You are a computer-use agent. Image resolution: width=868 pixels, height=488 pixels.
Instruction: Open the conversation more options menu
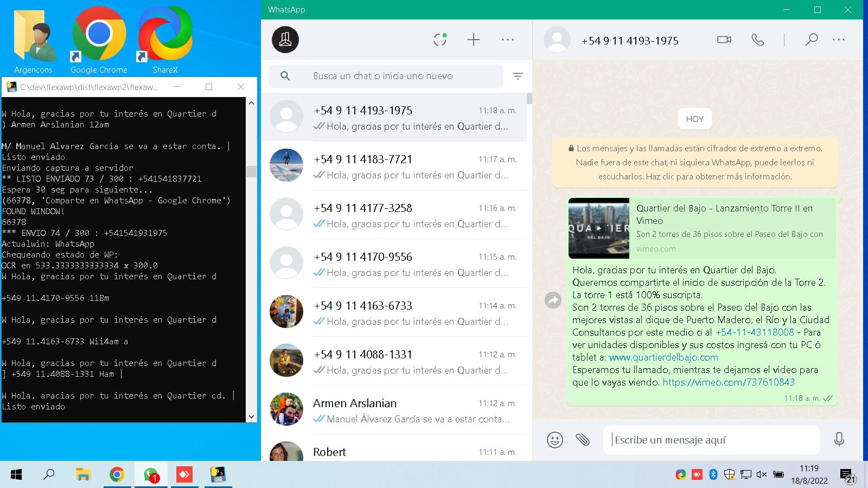[x=839, y=40]
